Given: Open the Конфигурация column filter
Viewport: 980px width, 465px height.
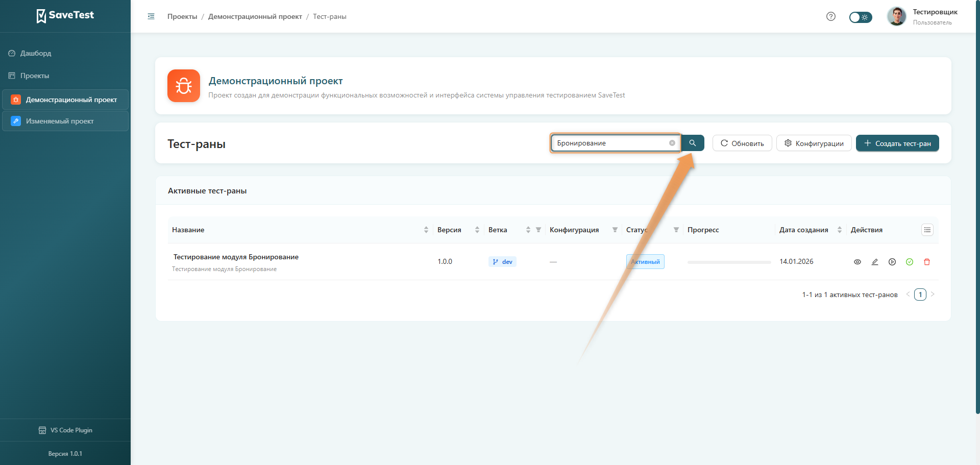Looking at the screenshot, I should pos(615,230).
